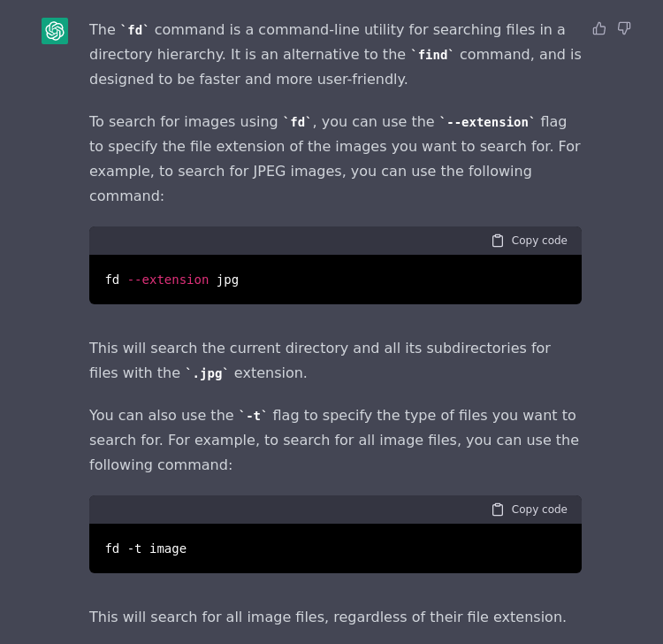Click the inline `--extension` code in paragraph
The image size is (663, 644).
click(487, 122)
